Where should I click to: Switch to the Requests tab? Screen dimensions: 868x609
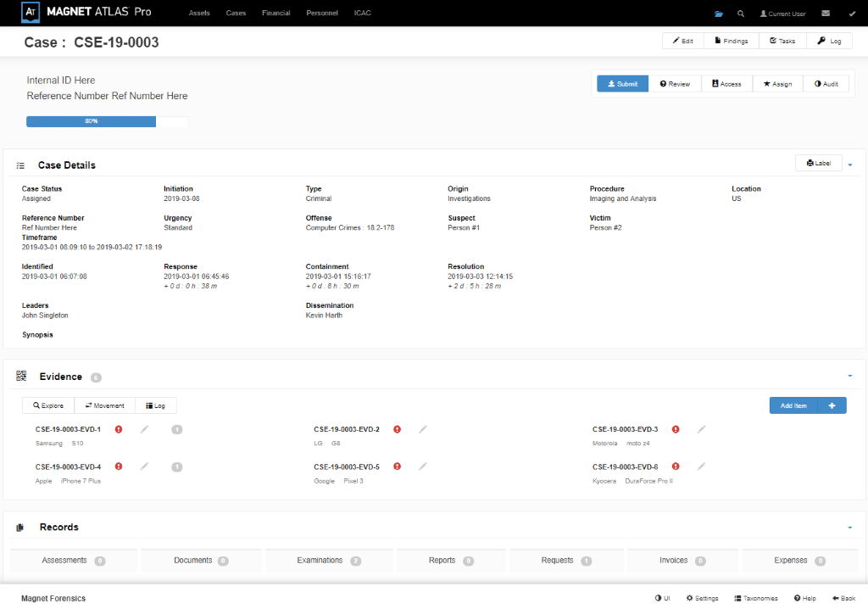click(x=566, y=561)
